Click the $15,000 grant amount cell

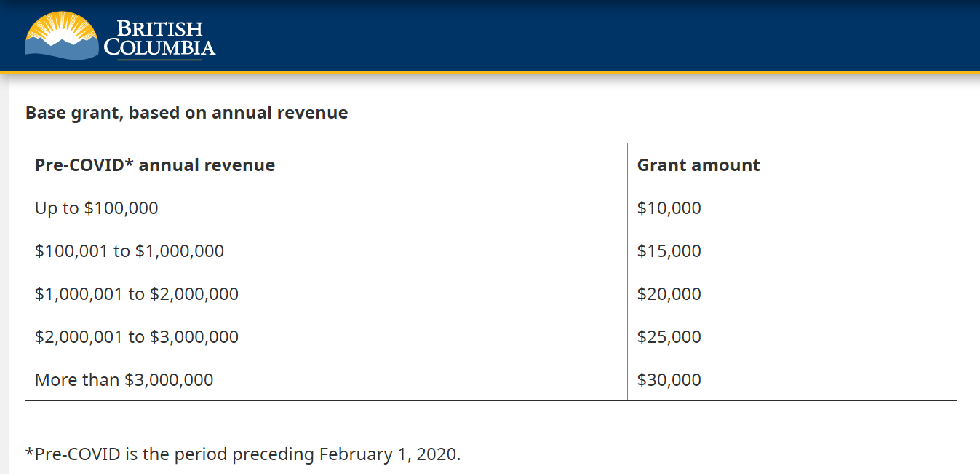click(669, 251)
